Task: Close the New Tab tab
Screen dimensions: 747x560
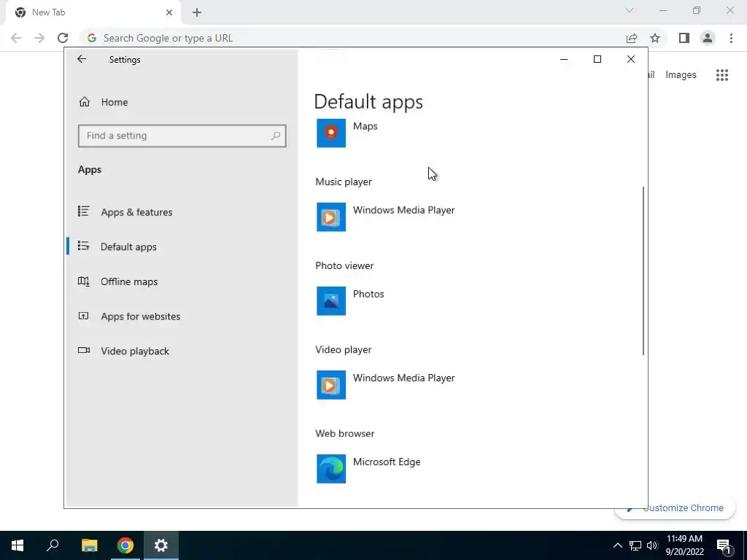Action: click(x=169, y=12)
